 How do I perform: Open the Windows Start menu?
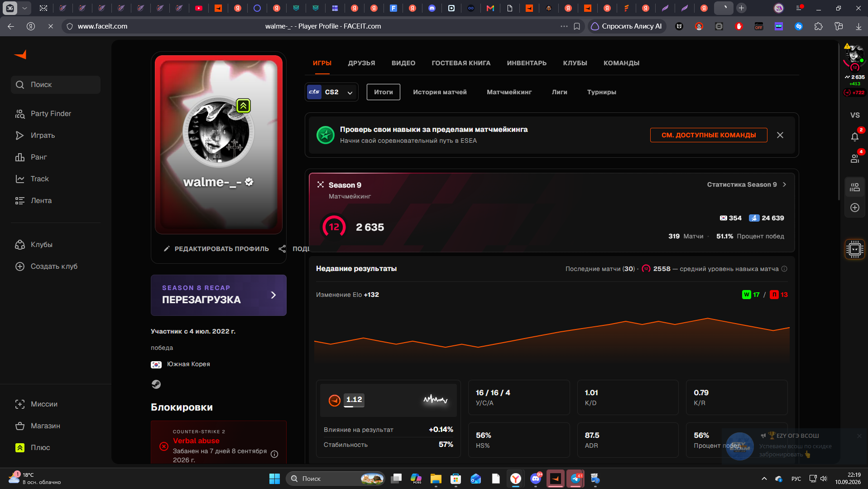(274, 479)
